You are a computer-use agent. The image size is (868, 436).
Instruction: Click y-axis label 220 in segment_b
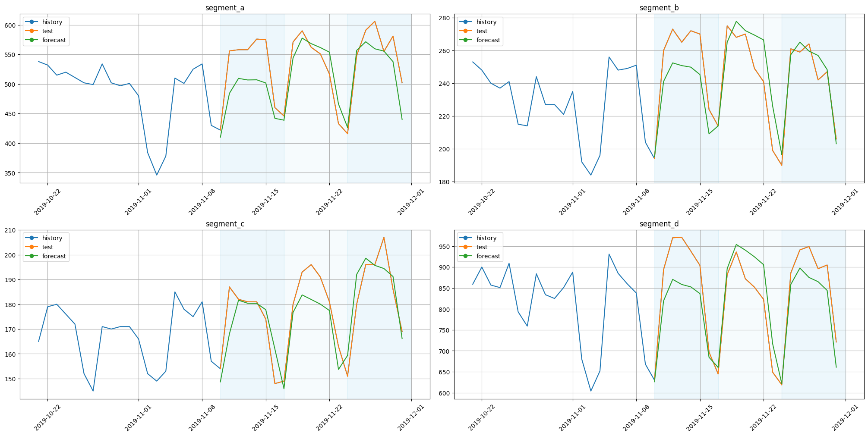445,116
